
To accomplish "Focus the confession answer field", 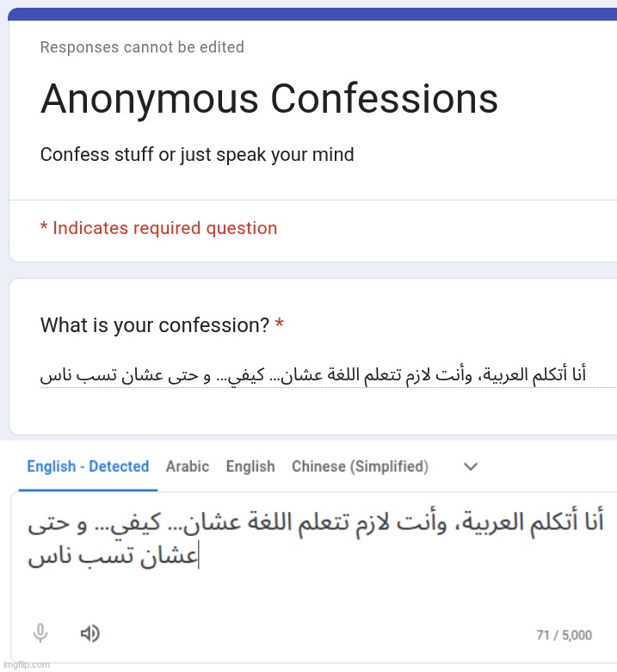I will point(315,375).
